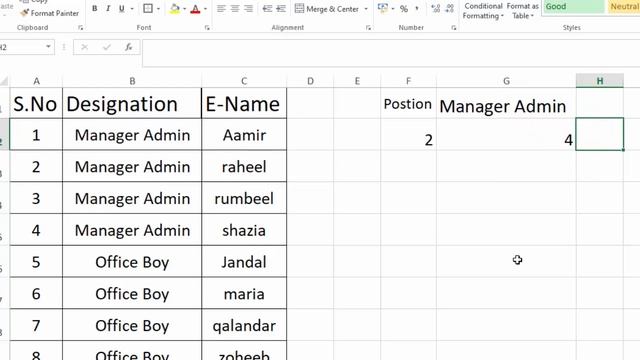Select Office Boy cell in row numbered 5
Viewport: 640px width, 360px height.
tap(132, 262)
